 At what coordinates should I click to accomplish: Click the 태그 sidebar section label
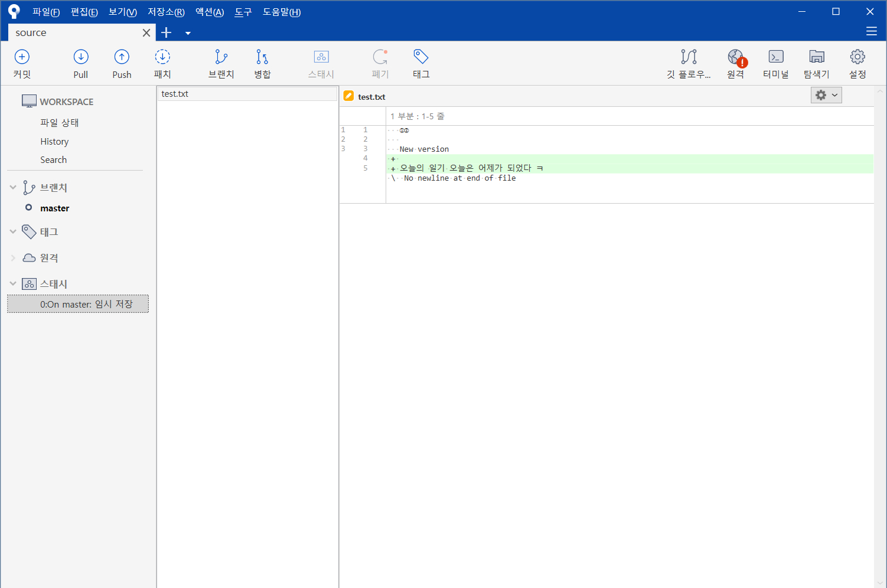pyautogui.click(x=48, y=231)
